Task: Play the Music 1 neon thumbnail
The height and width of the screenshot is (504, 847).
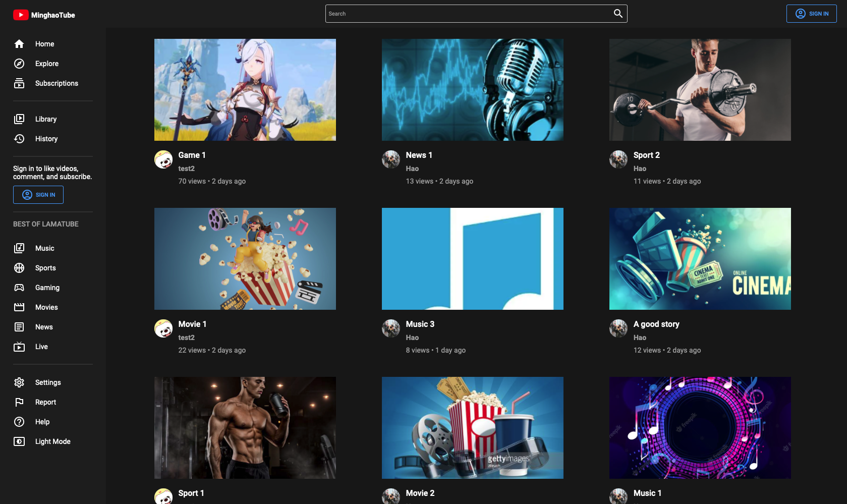Action: pyautogui.click(x=700, y=428)
